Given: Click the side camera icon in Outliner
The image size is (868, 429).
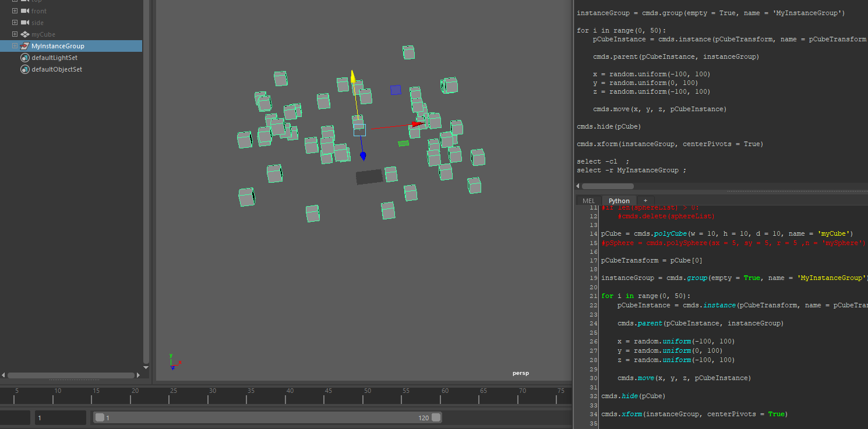Looking at the screenshot, I should coord(25,23).
